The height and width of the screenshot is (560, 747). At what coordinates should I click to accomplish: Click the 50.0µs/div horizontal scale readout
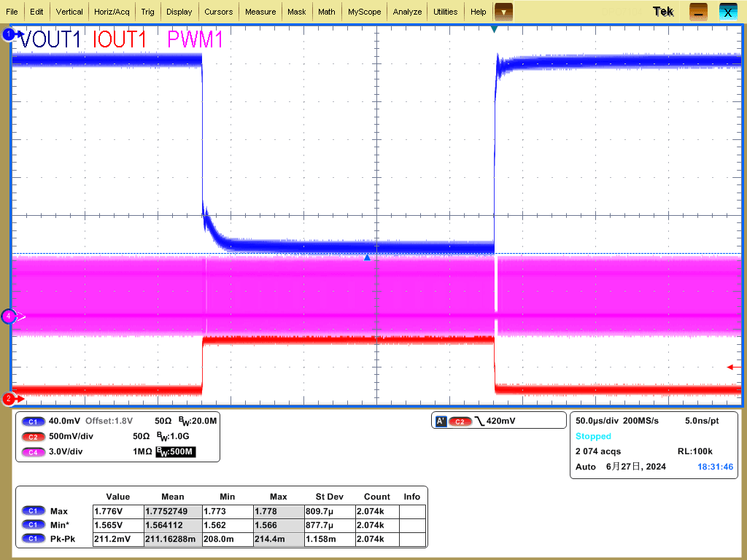[x=597, y=421]
